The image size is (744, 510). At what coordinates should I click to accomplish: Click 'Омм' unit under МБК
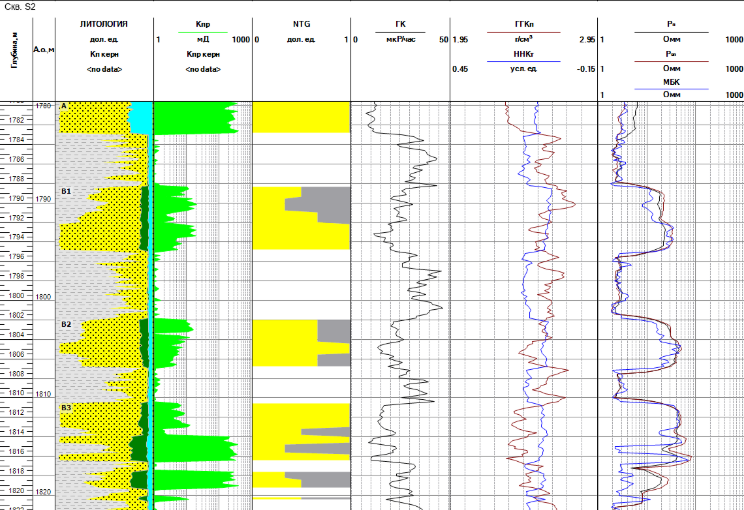click(x=671, y=94)
